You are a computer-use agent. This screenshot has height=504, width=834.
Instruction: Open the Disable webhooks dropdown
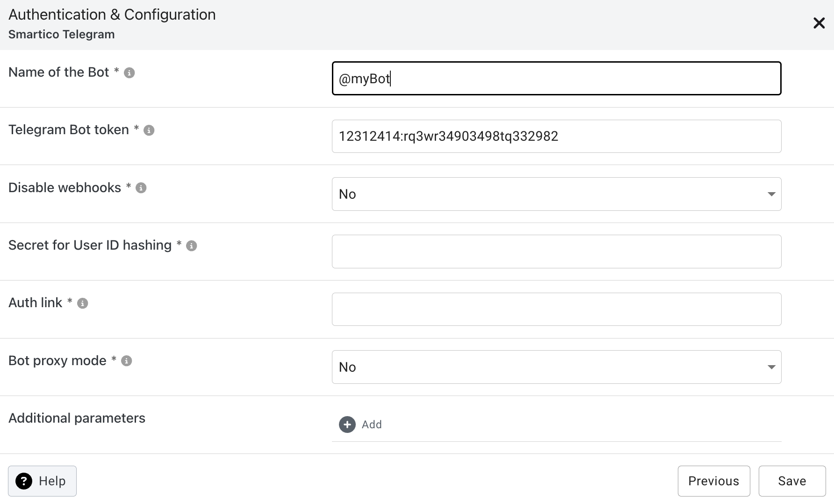pos(556,194)
